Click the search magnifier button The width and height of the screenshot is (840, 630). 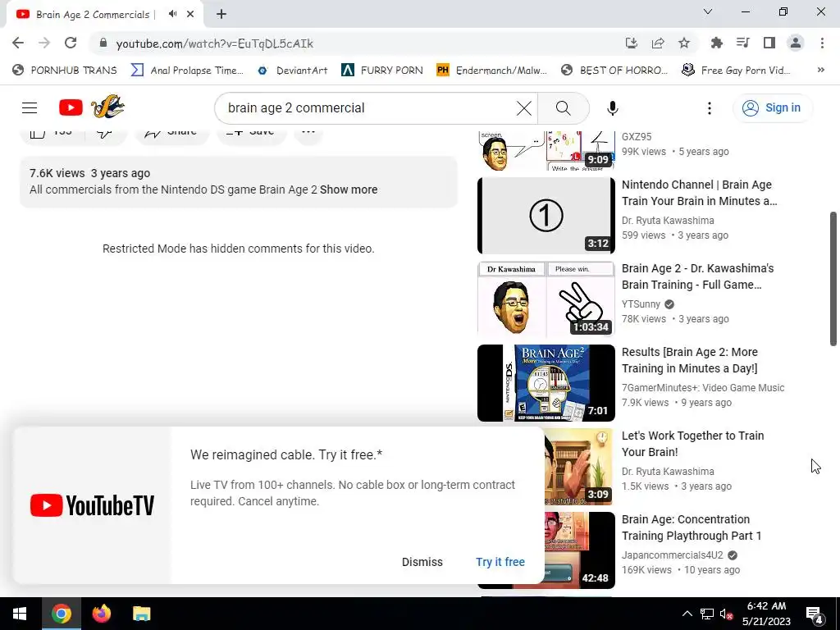coord(563,108)
